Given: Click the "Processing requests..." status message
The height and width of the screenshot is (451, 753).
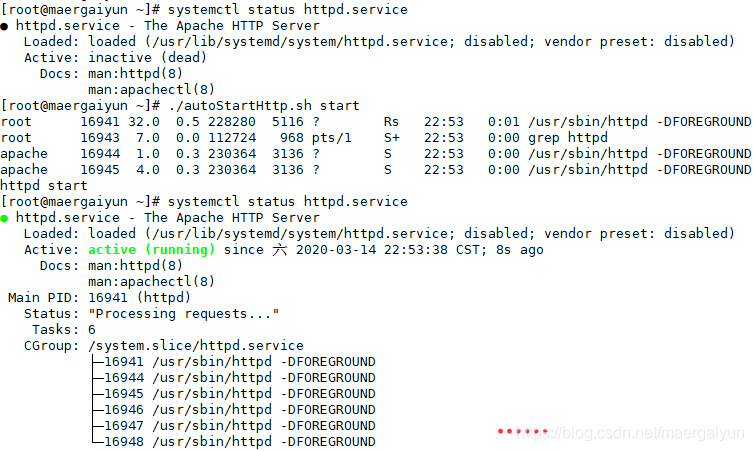Looking at the screenshot, I should tap(183, 314).
